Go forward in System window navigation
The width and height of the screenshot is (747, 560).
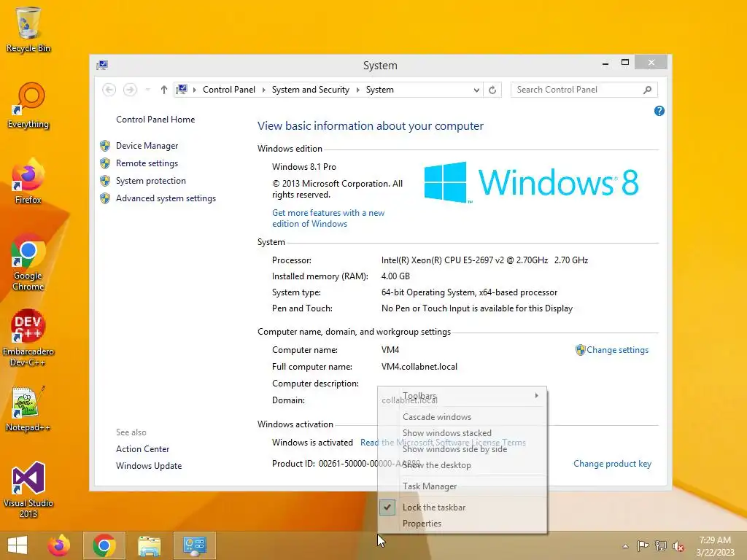[x=130, y=90]
